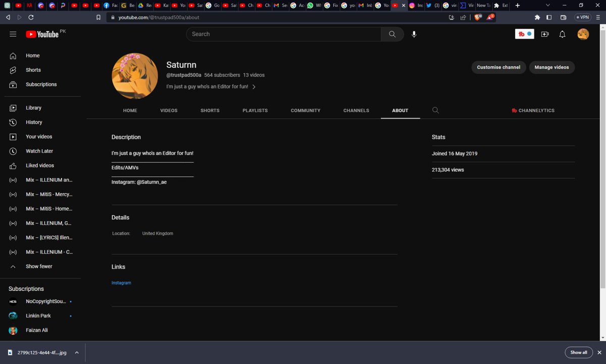606x364 pixels.
Task: Open the Brave Wallet icon
Action: (x=564, y=17)
